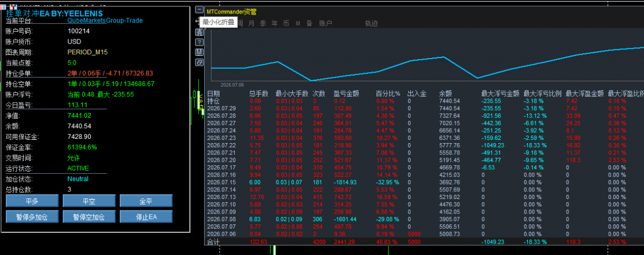Switch to the 年 yearly tab
644x255 pixels.
coord(274,24)
